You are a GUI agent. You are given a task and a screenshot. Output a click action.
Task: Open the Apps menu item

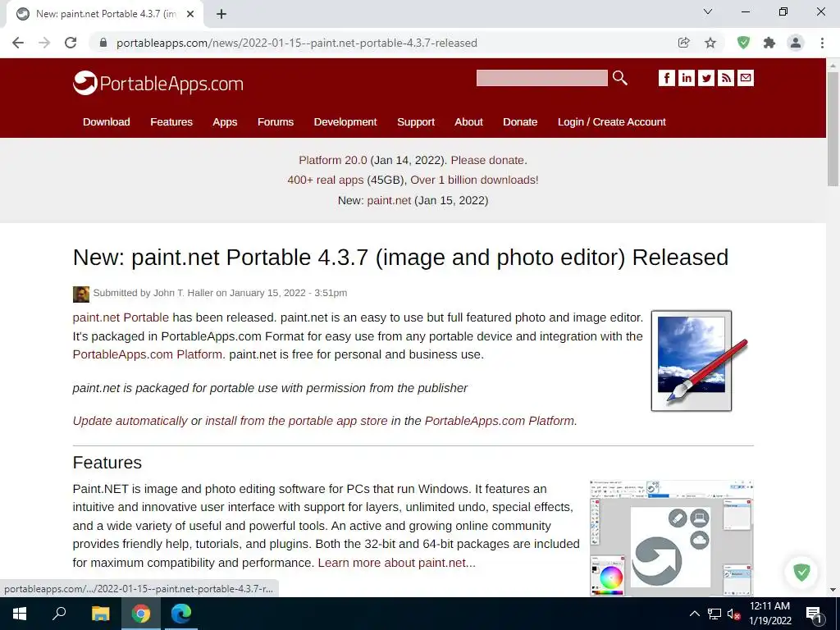pos(225,122)
